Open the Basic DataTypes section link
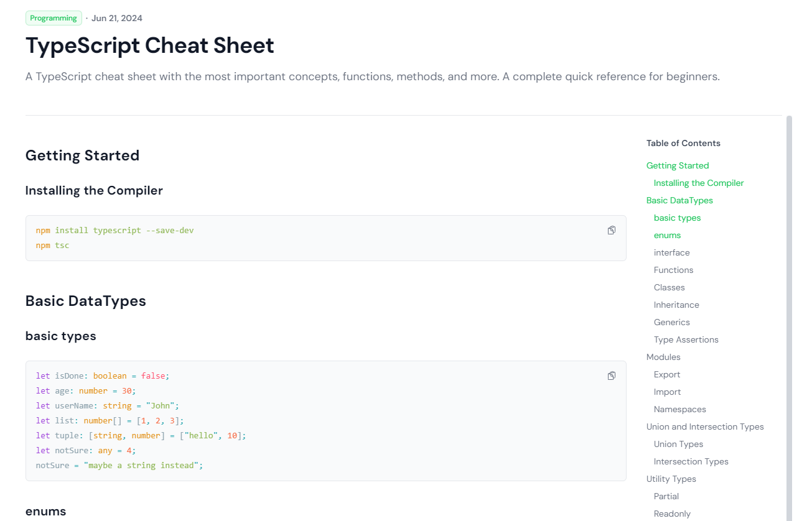 tap(679, 200)
